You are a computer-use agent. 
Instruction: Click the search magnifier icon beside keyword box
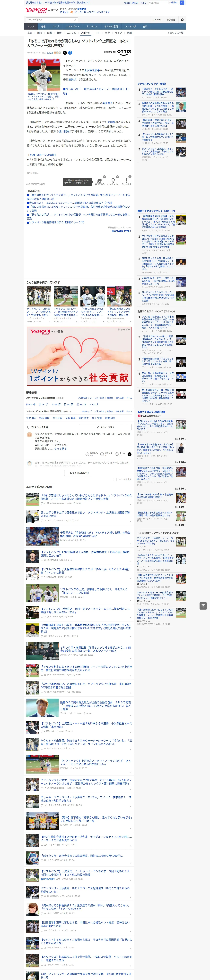point(75,20)
